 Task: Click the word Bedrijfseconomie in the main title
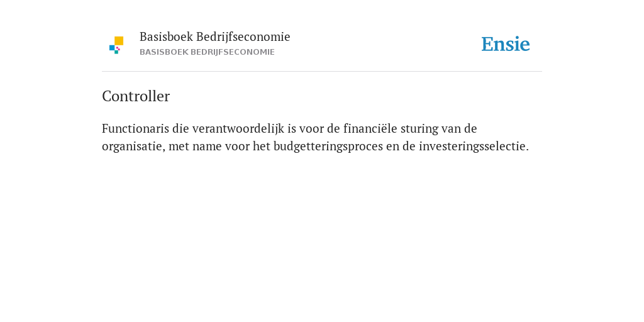243,37
